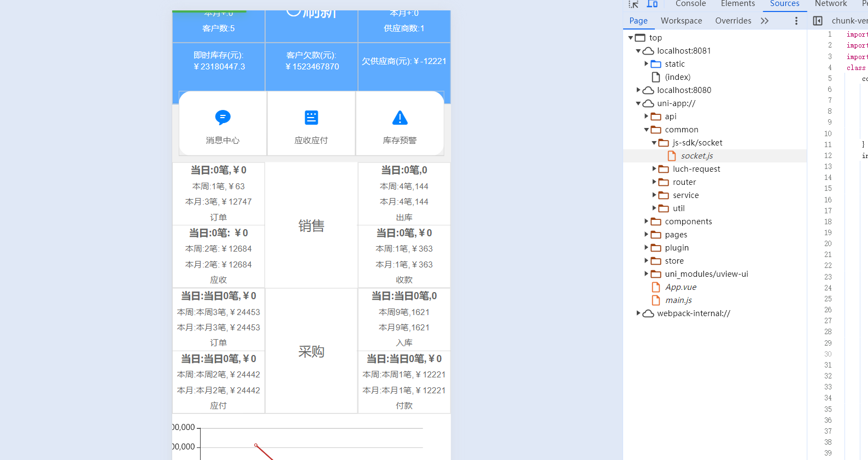The width and height of the screenshot is (868, 460).
Task: Click the 应付 payable stats label
Action: click(219, 406)
